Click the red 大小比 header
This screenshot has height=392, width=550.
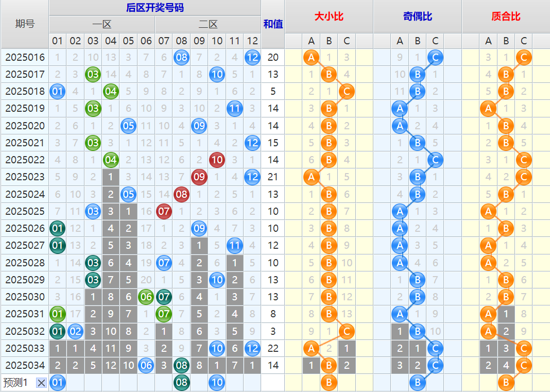pyautogui.click(x=329, y=16)
